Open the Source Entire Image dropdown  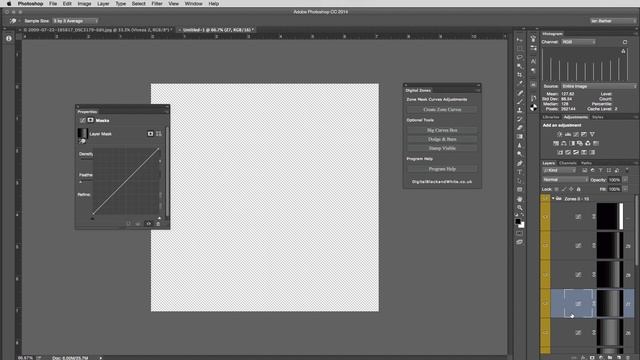pos(599,86)
